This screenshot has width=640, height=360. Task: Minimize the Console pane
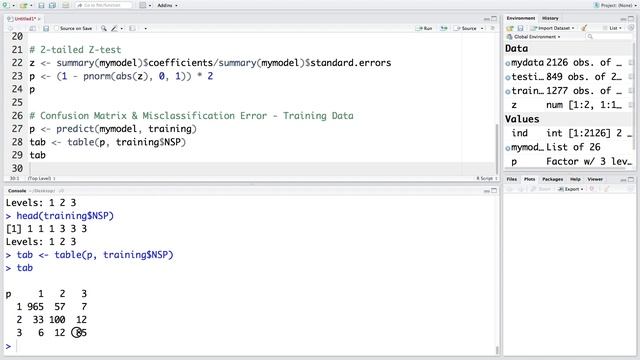[x=487, y=191]
